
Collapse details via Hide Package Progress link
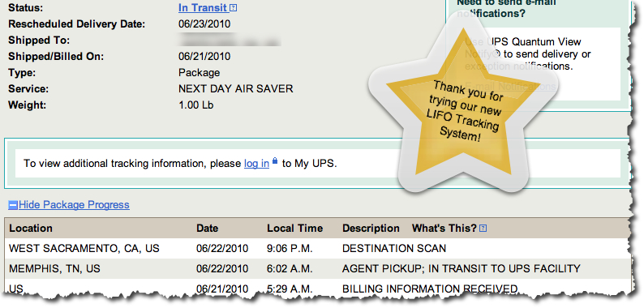tap(74, 205)
